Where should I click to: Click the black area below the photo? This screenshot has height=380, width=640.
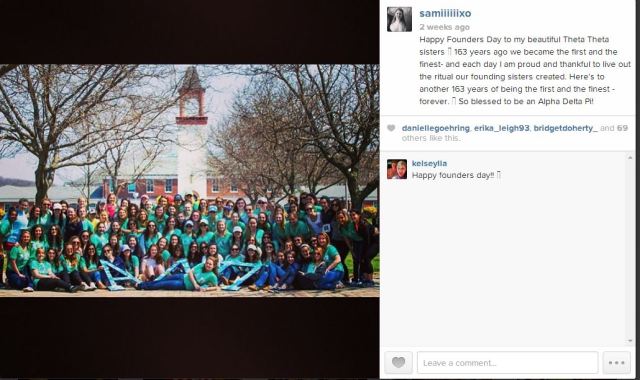pos(189,337)
